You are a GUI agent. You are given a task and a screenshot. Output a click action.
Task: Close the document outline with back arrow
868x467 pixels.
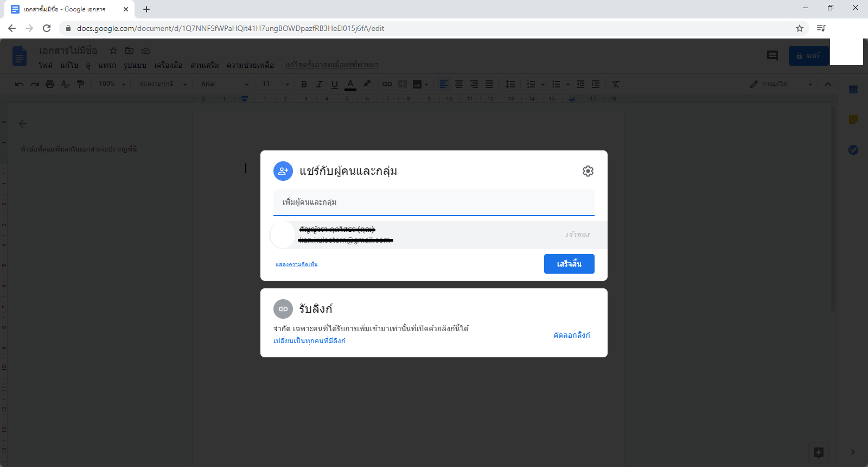tap(23, 124)
